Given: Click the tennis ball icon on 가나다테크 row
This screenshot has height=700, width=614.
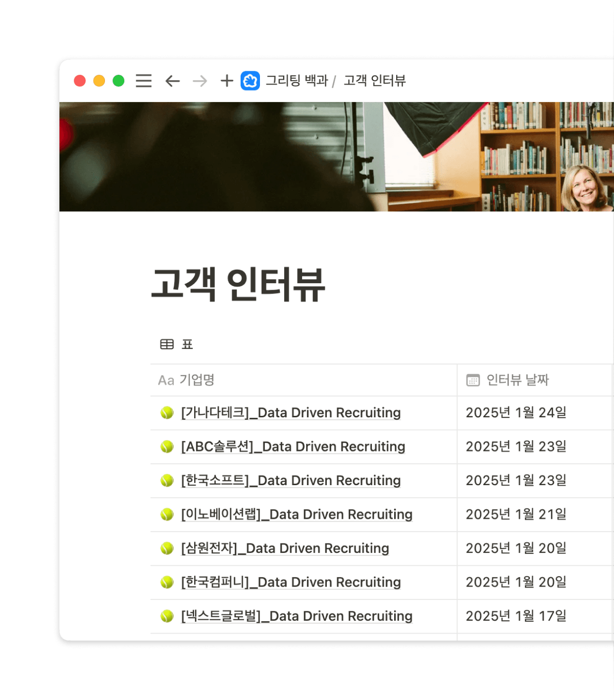Looking at the screenshot, I should [x=167, y=412].
